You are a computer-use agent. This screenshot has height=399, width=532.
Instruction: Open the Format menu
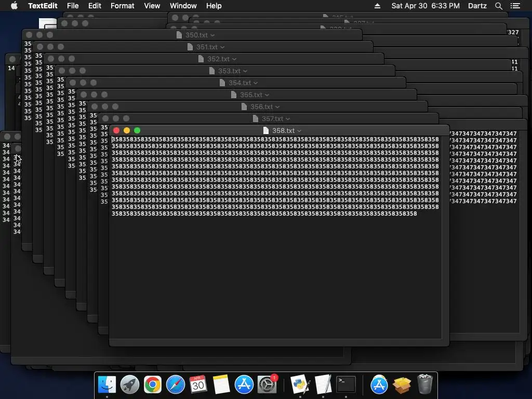click(x=123, y=6)
